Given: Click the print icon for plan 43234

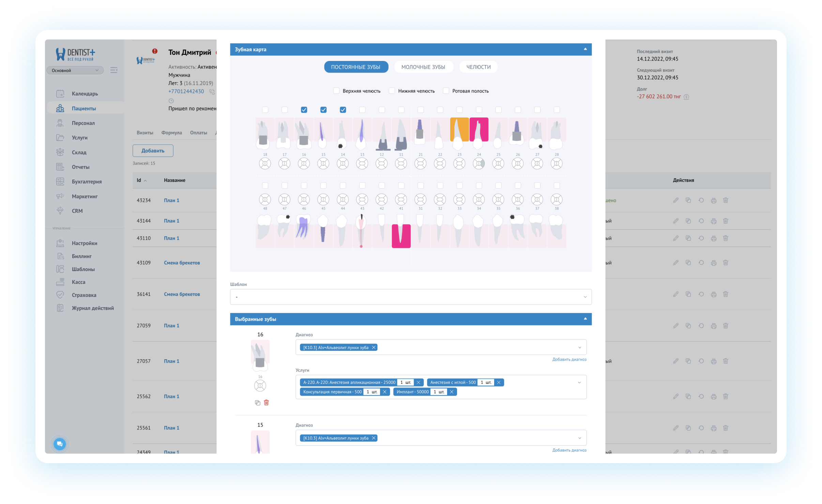Looking at the screenshot, I should click(714, 201).
